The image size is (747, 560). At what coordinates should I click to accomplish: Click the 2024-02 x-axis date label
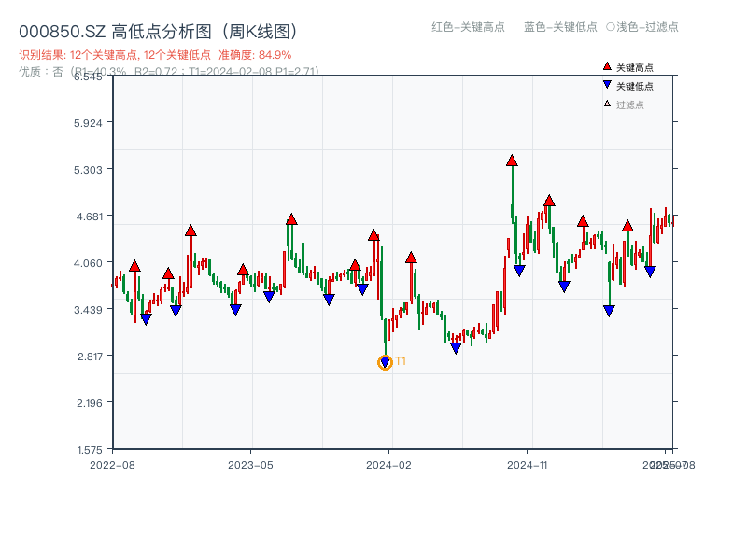tap(388, 464)
